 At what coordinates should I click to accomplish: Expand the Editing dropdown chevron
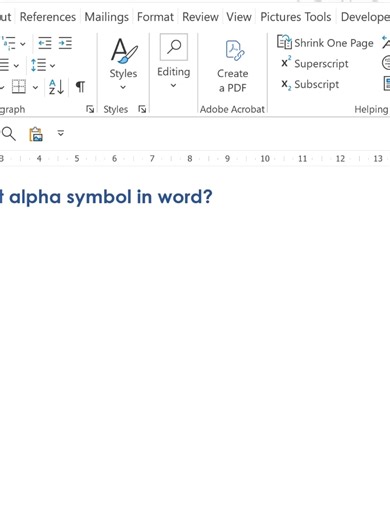(173, 86)
